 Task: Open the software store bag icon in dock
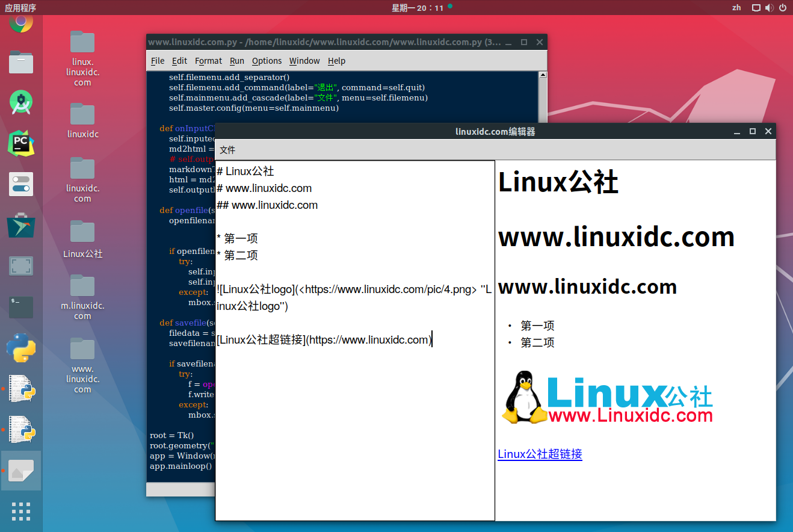(21, 225)
